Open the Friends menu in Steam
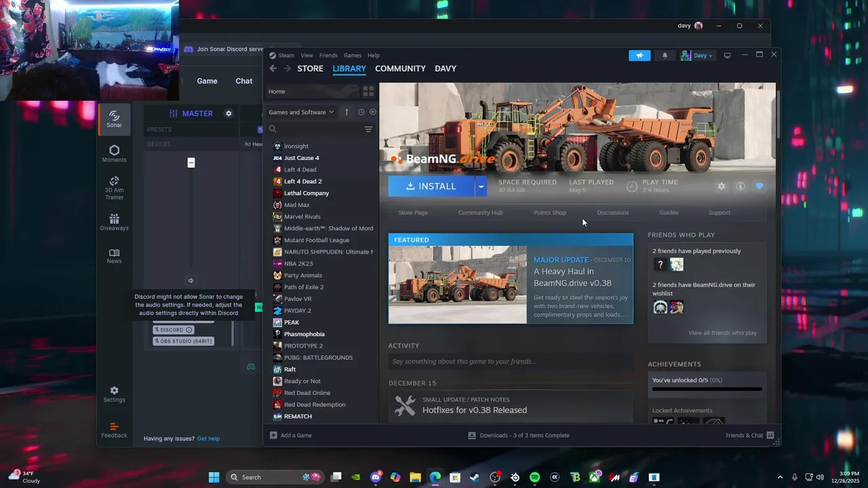Viewport: 868px width, 488px height. [328, 56]
